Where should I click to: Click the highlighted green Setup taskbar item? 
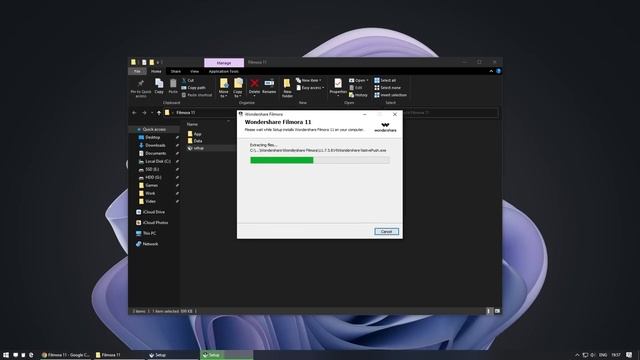pos(227,355)
